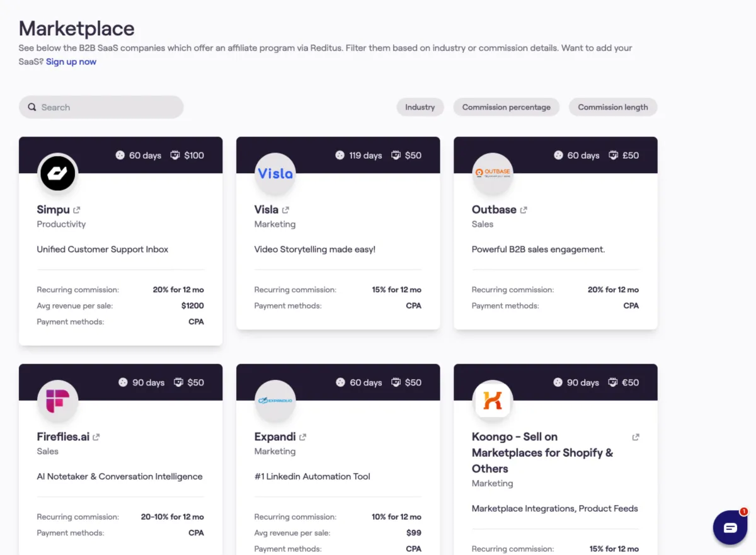Expand the Commission percentage filter
This screenshot has width=756, height=555.
tap(506, 107)
